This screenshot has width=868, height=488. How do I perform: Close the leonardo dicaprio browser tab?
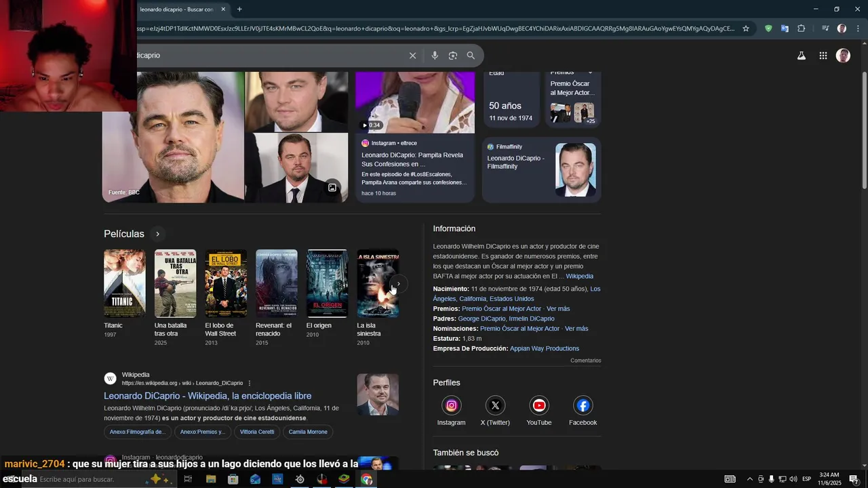(223, 9)
